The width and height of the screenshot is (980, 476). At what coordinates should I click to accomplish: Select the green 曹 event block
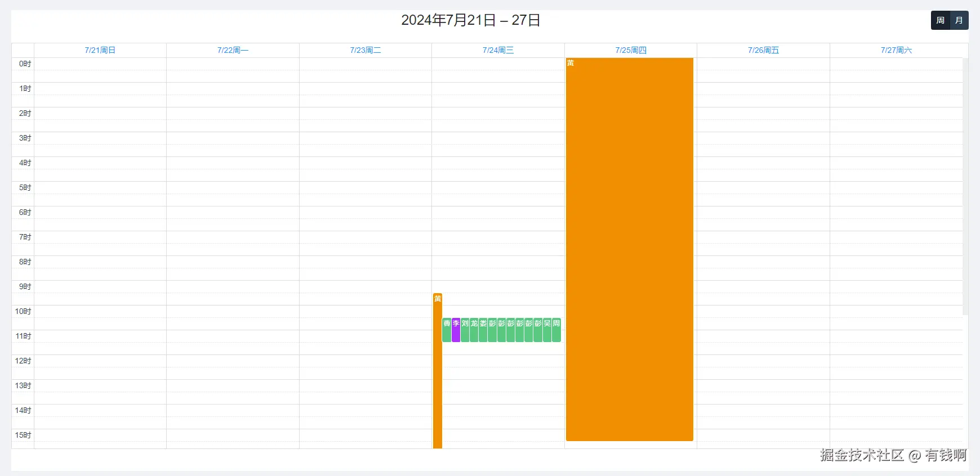pyautogui.click(x=447, y=330)
